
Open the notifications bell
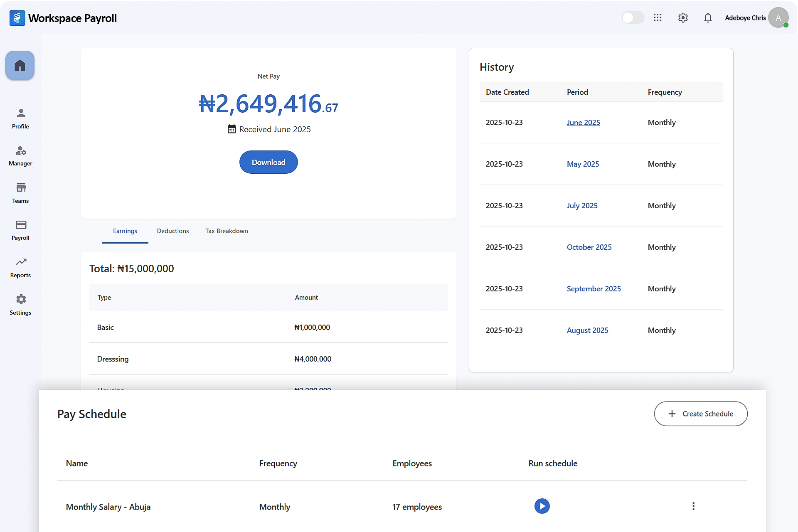pos(708,18)
